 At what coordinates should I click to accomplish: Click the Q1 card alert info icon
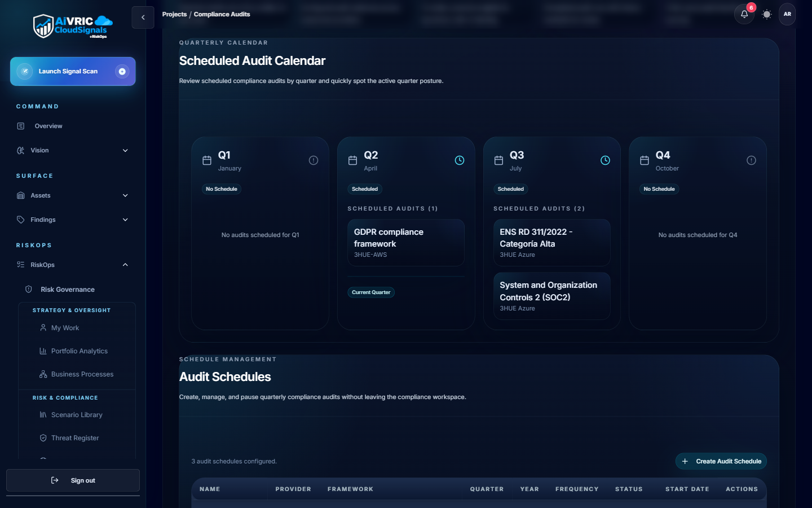314,160
